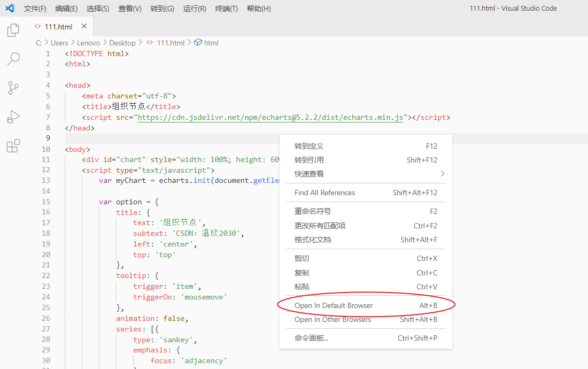This screenshot has width=588, height=369.
Task: Click the top: 'top' property line
Action: point(154,255)
